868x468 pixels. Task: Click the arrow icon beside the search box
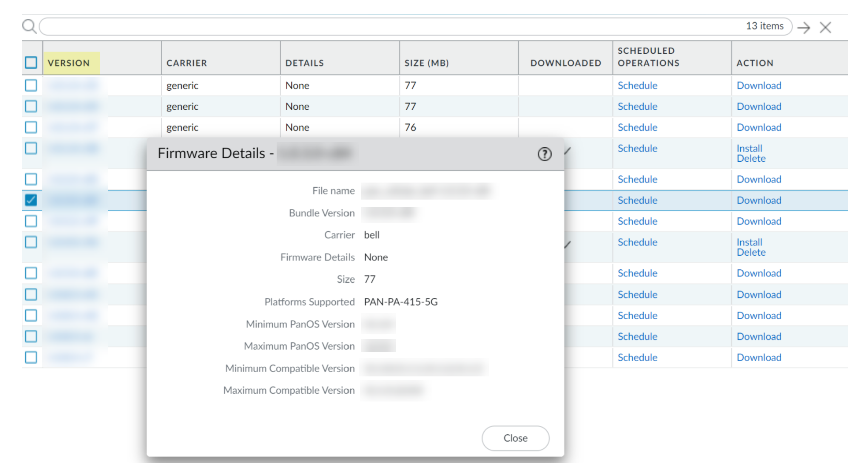coord(804,27)
